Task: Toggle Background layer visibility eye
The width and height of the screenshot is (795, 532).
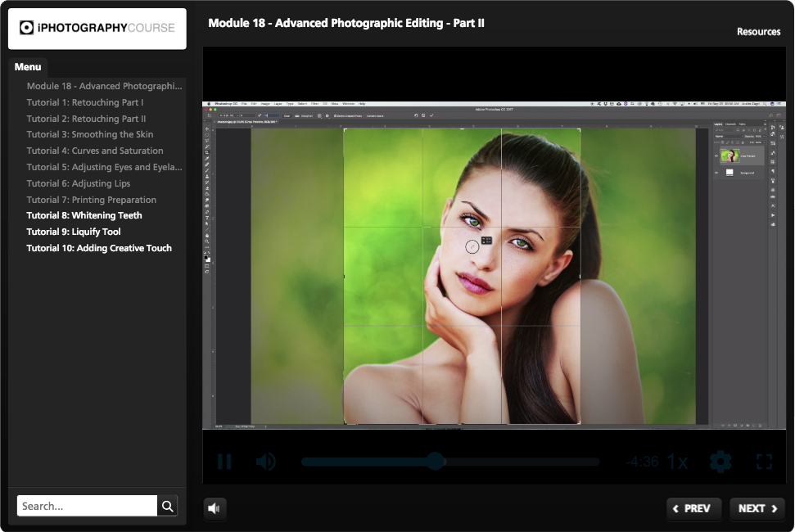Action: (x=716, y=173)
